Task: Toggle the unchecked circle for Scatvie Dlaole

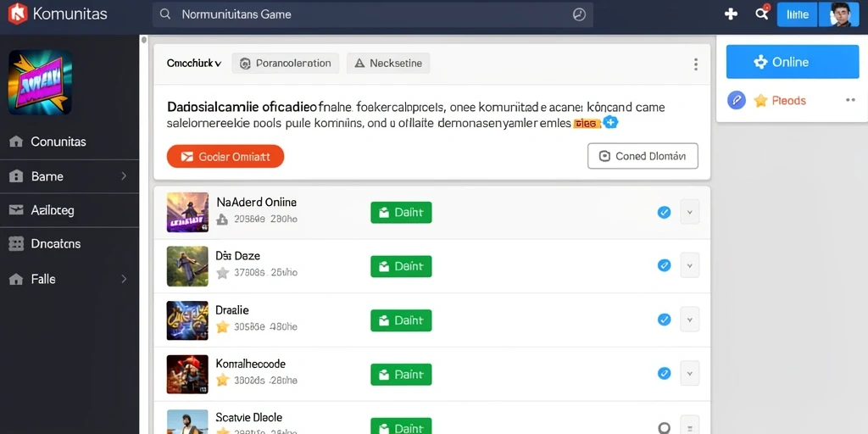Action: [664, 427]
